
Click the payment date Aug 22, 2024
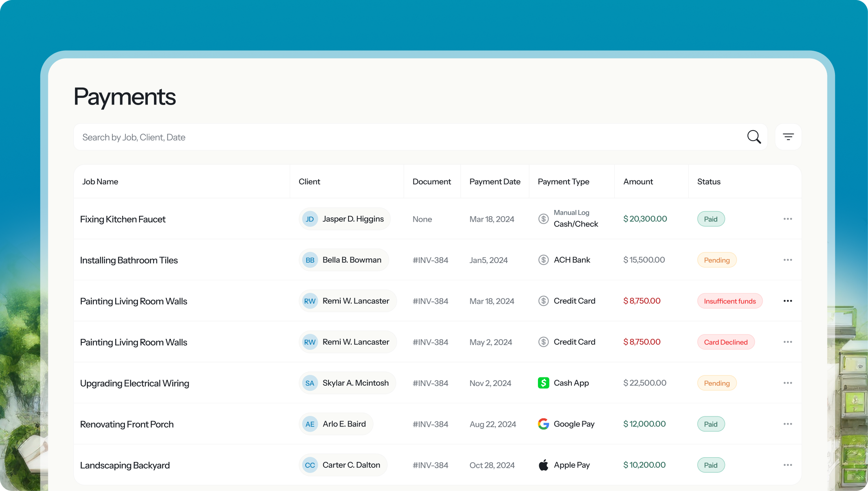click(493, 425)
